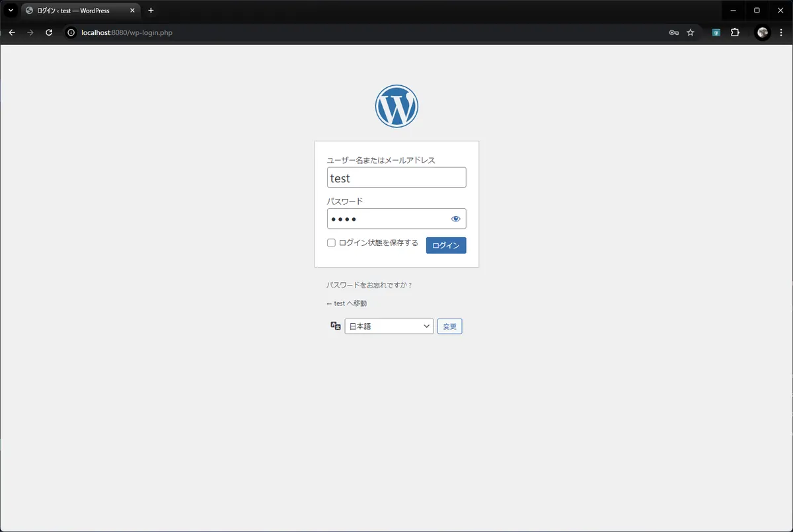The width and height of the screenshot is (793, 532).
Task: Bookmark this page with the star icon
Action: click(x=691, y=32)
